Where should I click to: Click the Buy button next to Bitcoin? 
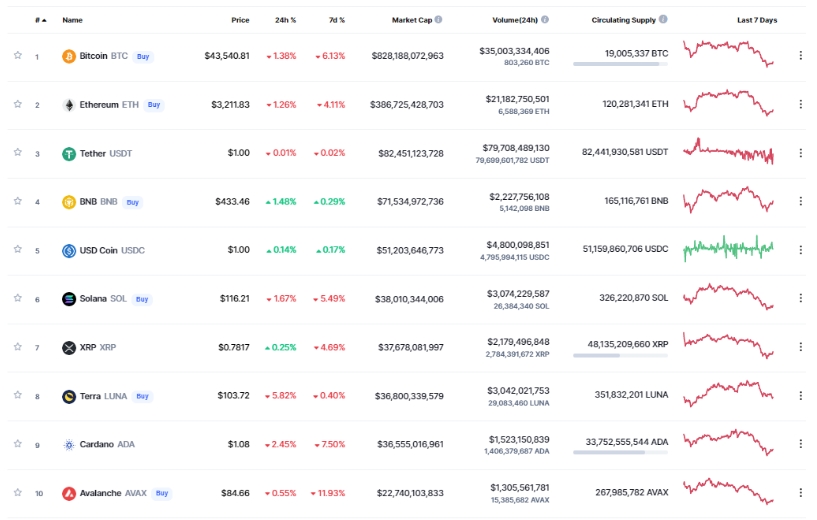point(143,56)
